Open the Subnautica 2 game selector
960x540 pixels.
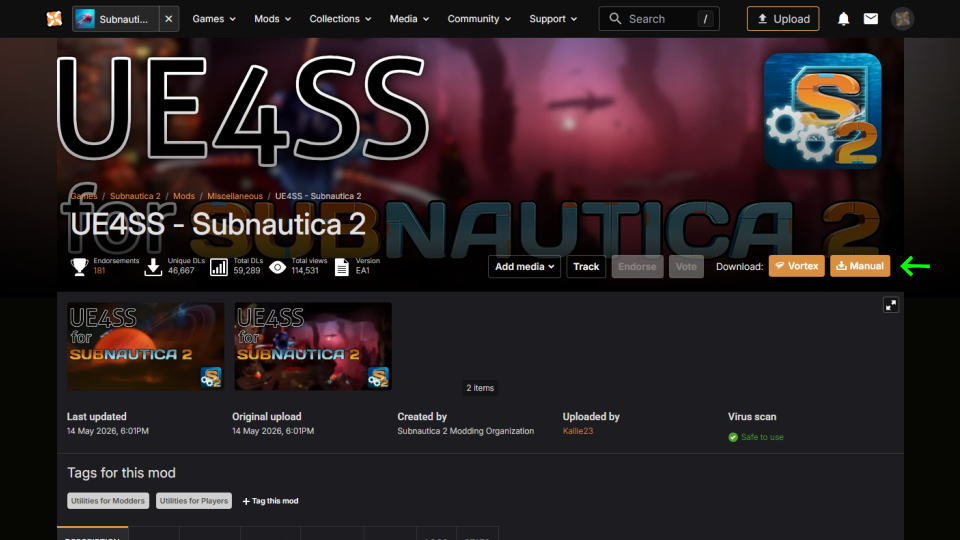pyautogui.click(x=116, y=19)
